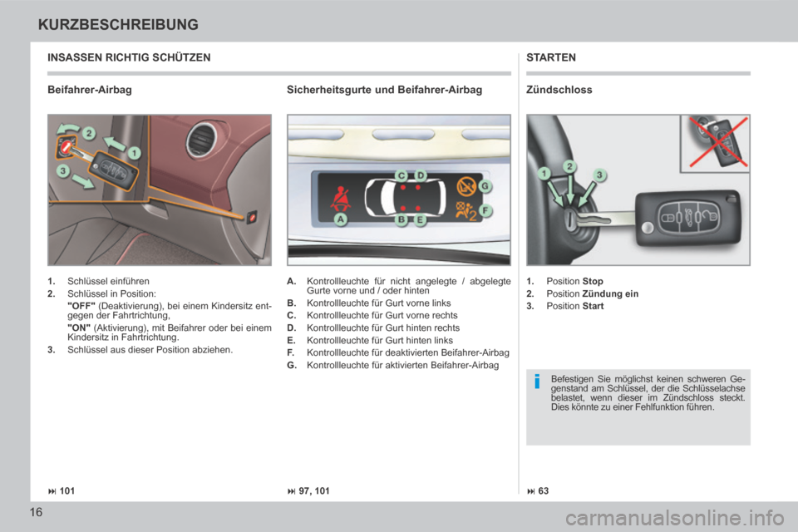Click the bold "OFF" text
Image resolution: width=798 pixels, height=532 pixels.
coord(81,306)
